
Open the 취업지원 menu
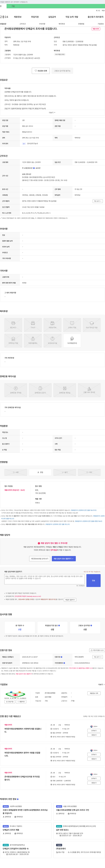35,17
